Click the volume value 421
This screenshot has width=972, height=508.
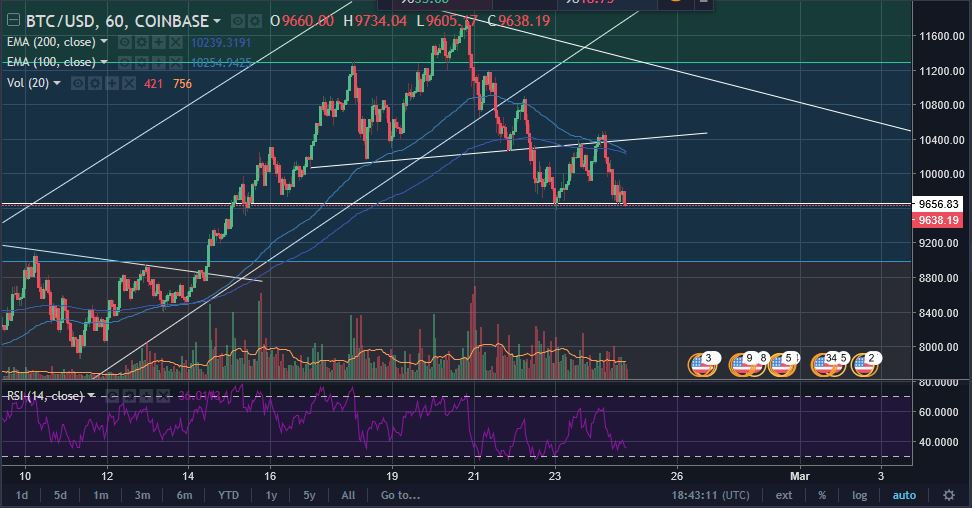tap(153, 84)
